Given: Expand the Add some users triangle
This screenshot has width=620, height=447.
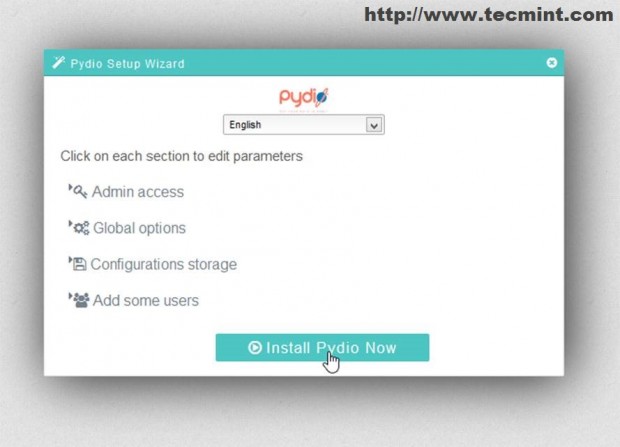Looking at the screenshot, I should coord(70,296).
